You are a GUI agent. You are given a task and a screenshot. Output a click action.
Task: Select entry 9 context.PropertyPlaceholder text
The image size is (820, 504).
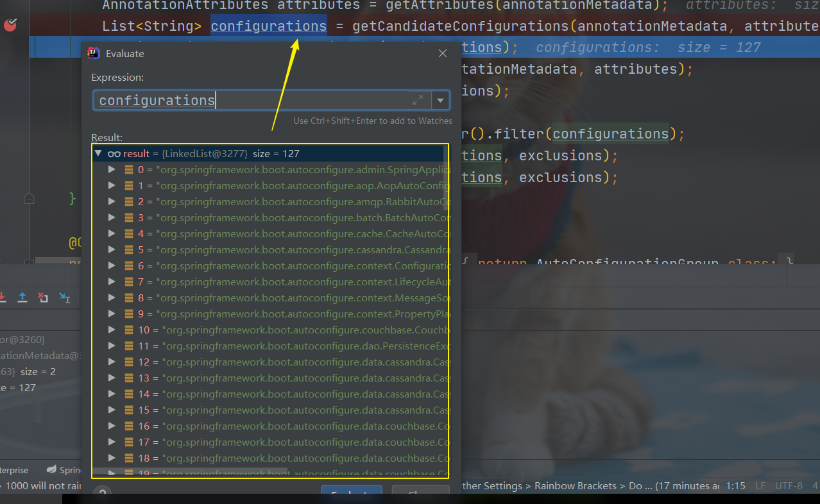pos(303,314)
